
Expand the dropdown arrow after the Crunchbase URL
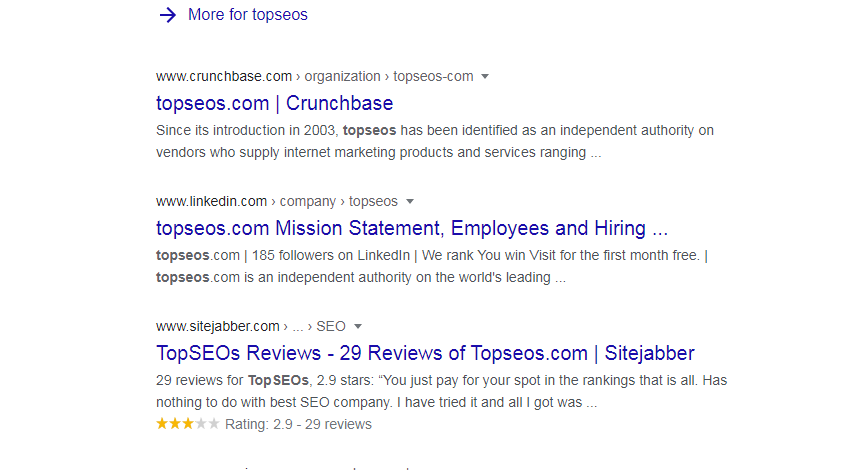point(485,76)
